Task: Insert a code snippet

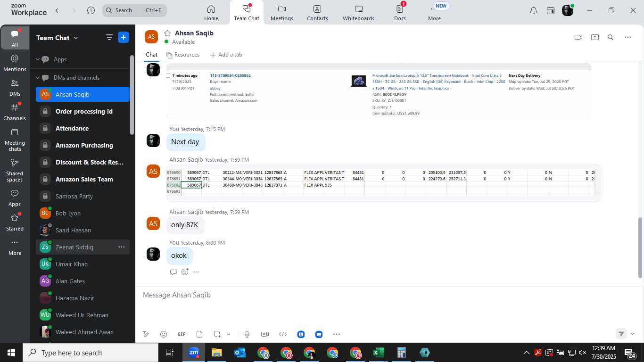Action: (x=283, y=334)
